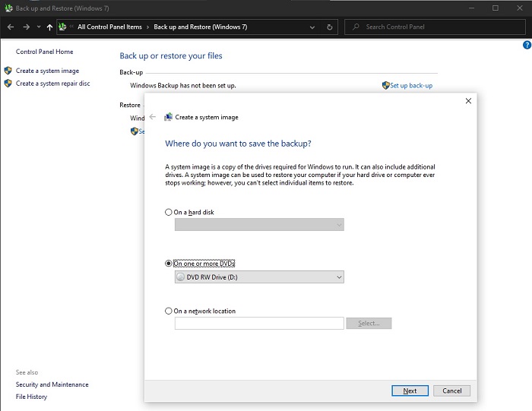Image resolution: width=532 pixels, height=411 pixels.
Task: Select On one or more DVDs option
Action: coord(169,264)
